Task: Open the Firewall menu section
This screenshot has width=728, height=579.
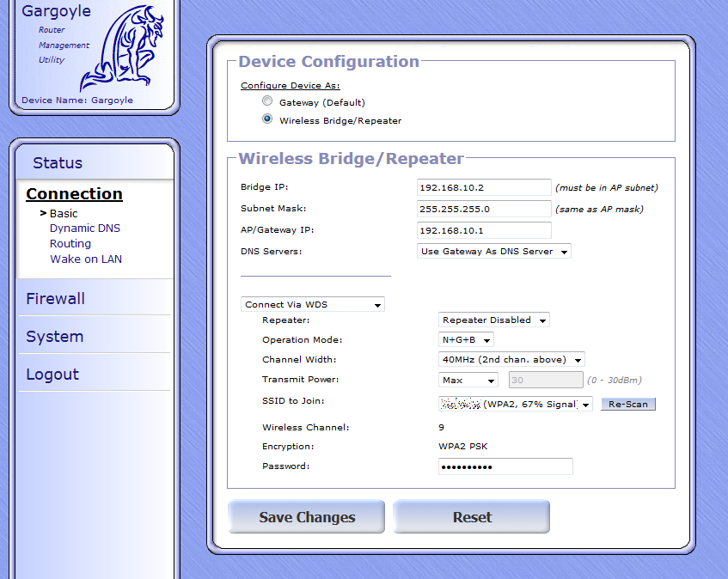Action: tap(55, 299)
